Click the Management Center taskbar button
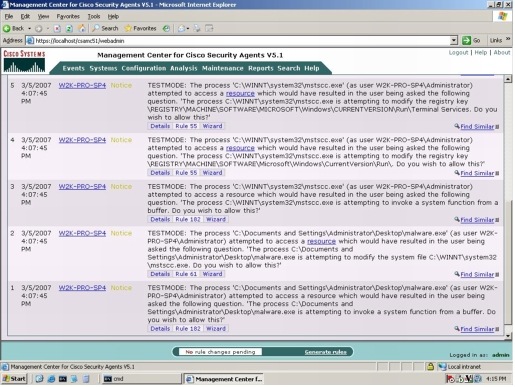 pyautogui.click(x=224, y=379)
